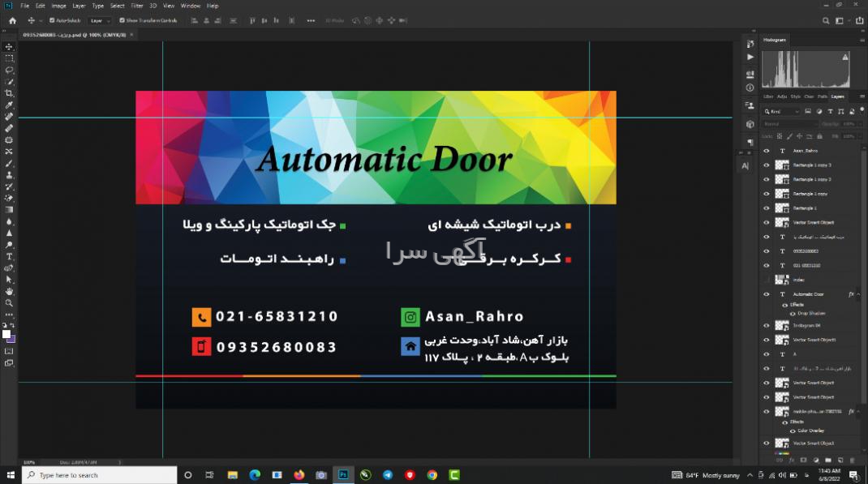
Task: Click the Search icon in options bar
Action: click(825, 20)
